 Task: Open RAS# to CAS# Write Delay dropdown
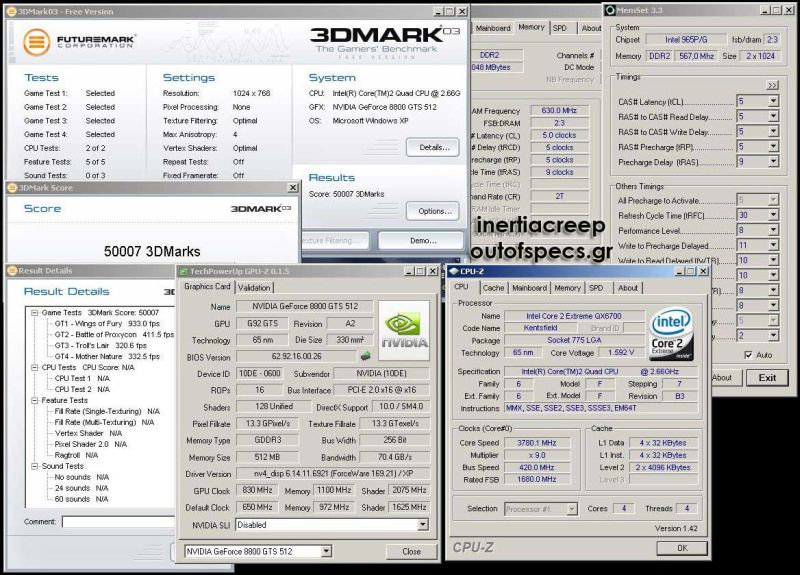click(773, 132)
